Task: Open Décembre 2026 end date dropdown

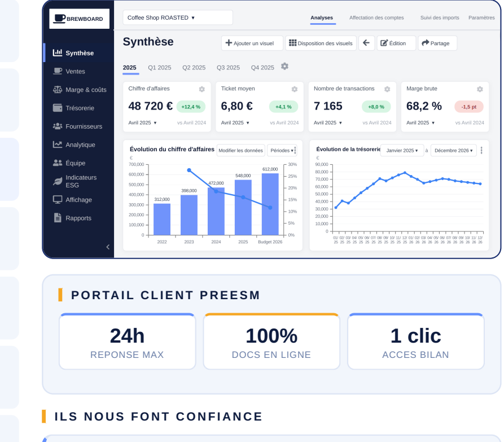Action: click(x=454, y=151)
